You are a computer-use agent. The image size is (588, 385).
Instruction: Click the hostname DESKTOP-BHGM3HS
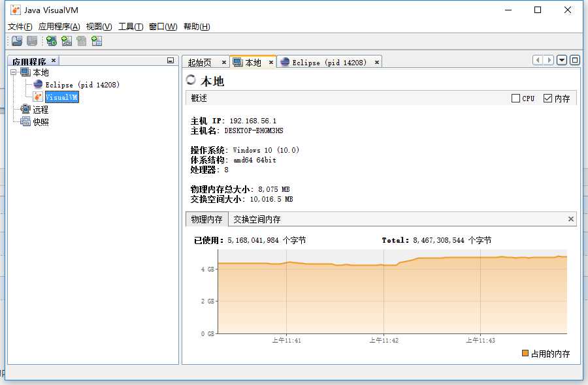254,131
